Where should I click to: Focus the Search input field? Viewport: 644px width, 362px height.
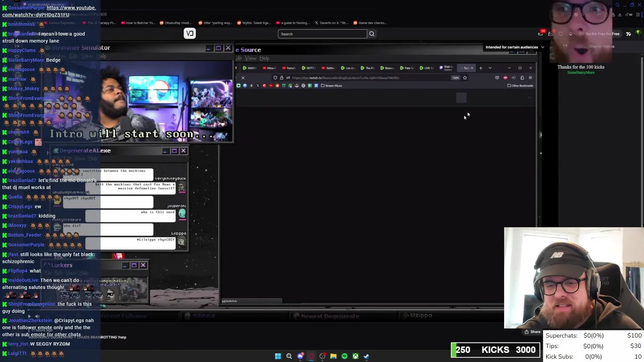tap(323, 34)
